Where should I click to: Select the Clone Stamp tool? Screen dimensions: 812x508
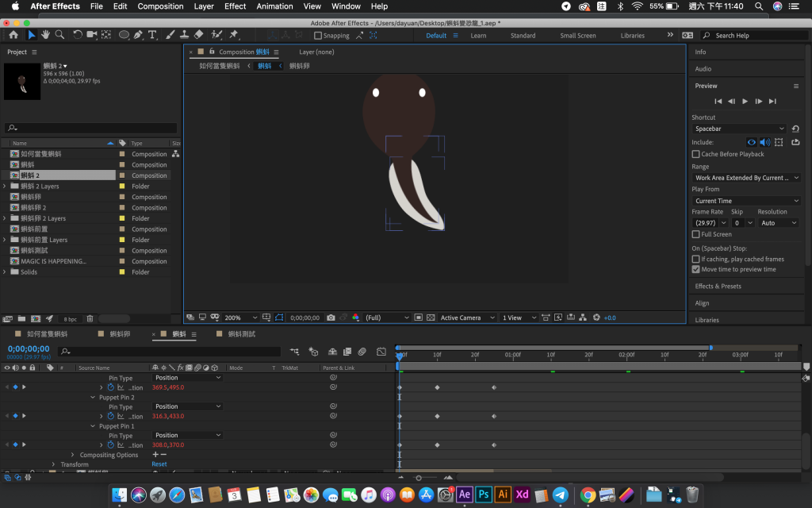point(184,35)
